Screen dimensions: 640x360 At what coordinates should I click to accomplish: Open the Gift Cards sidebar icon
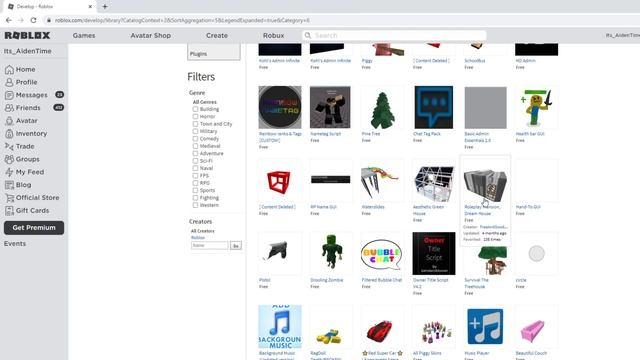pyautogui.click(x=9, y=211)
